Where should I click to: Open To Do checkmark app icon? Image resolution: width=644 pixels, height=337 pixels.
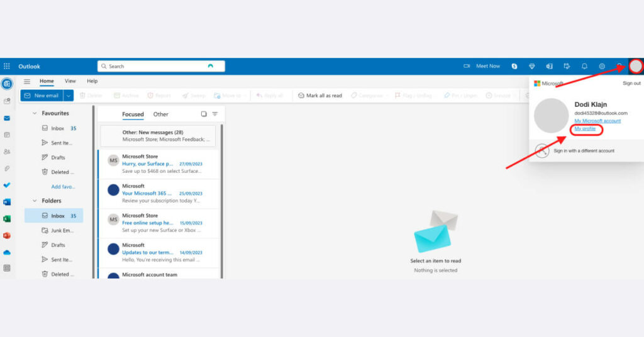coord(7,185)
